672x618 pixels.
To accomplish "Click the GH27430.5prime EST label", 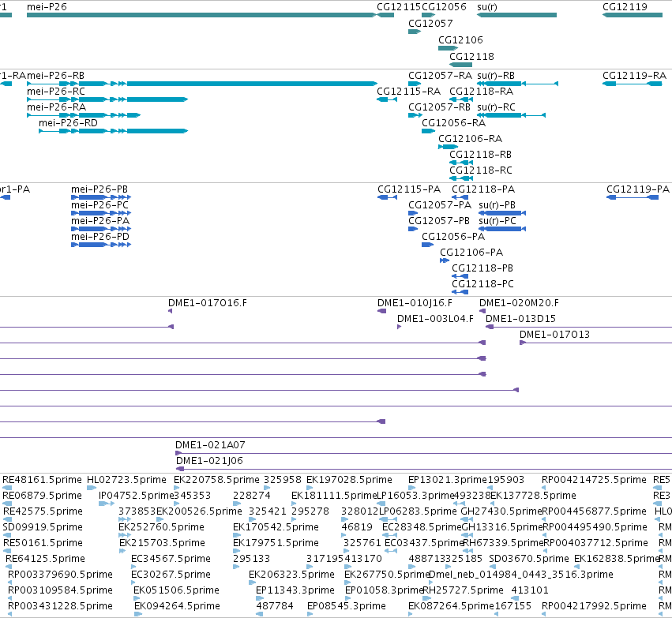I will tap(501, 511).
